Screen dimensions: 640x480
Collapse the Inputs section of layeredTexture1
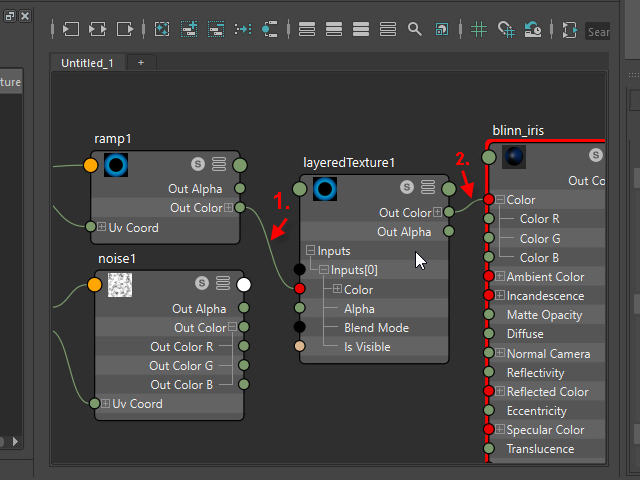[x=310, y=251]
